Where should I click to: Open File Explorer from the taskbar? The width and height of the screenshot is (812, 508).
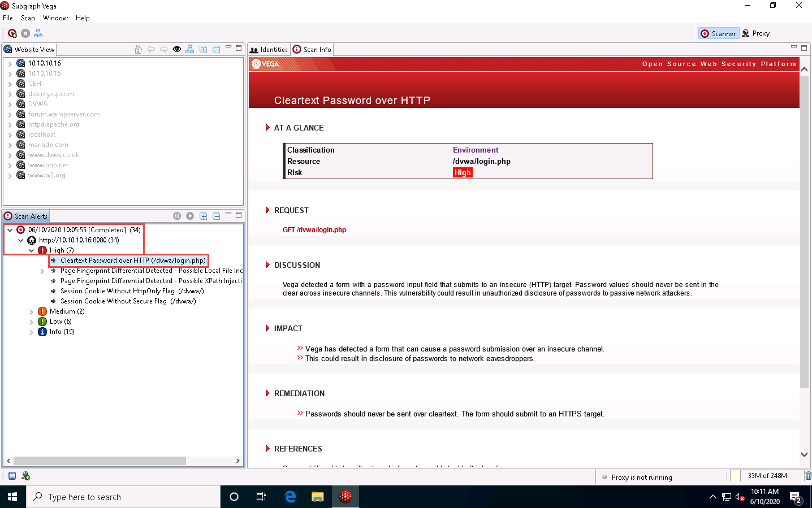coord(317,497)
